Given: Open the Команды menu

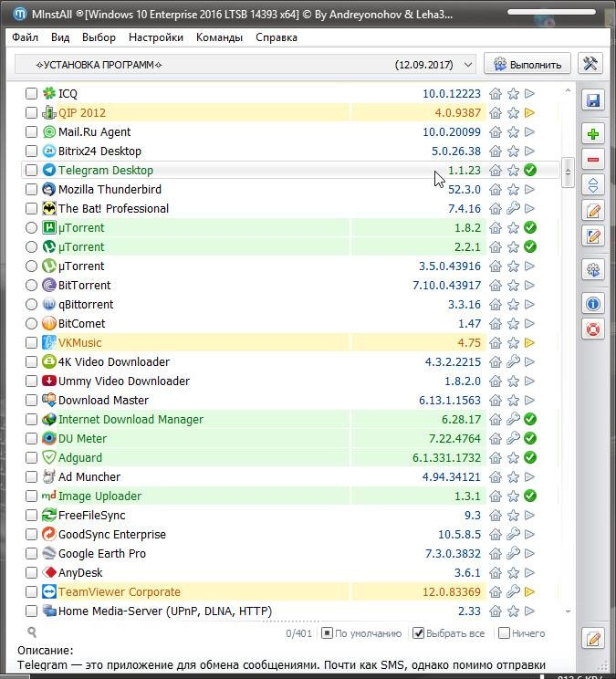Looking at the screenshot, I should 219,37.
